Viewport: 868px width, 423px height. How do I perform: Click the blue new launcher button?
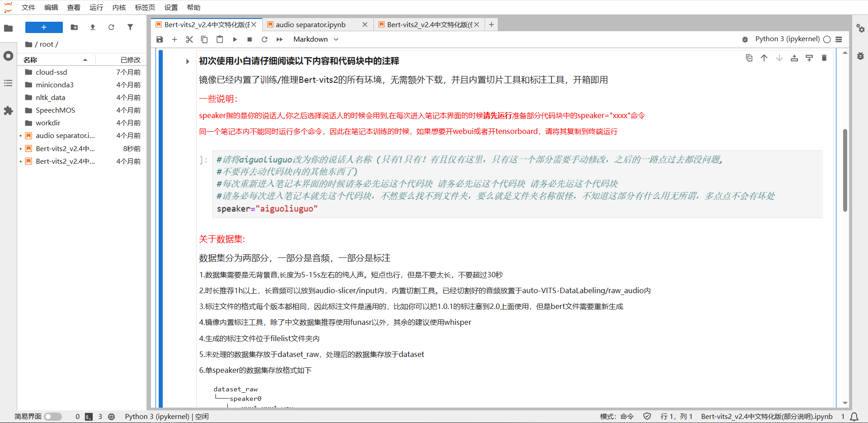coord(44,27)
